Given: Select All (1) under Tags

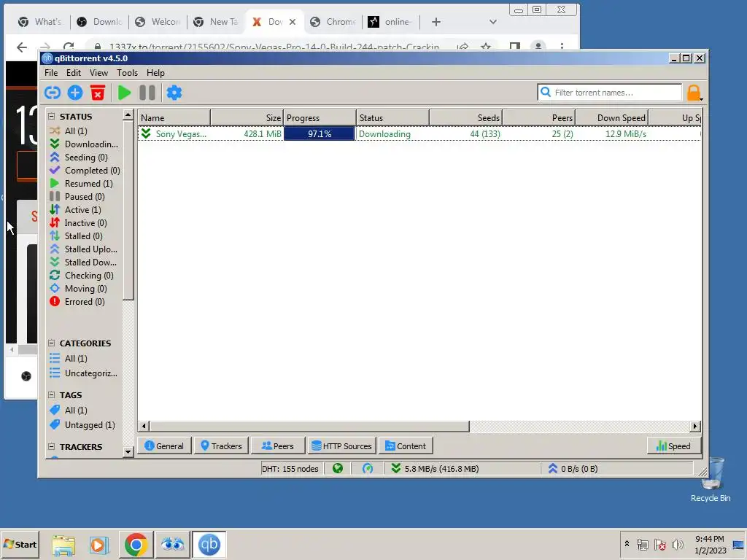Looking at the screenshot, I should (x=68, y=411).
